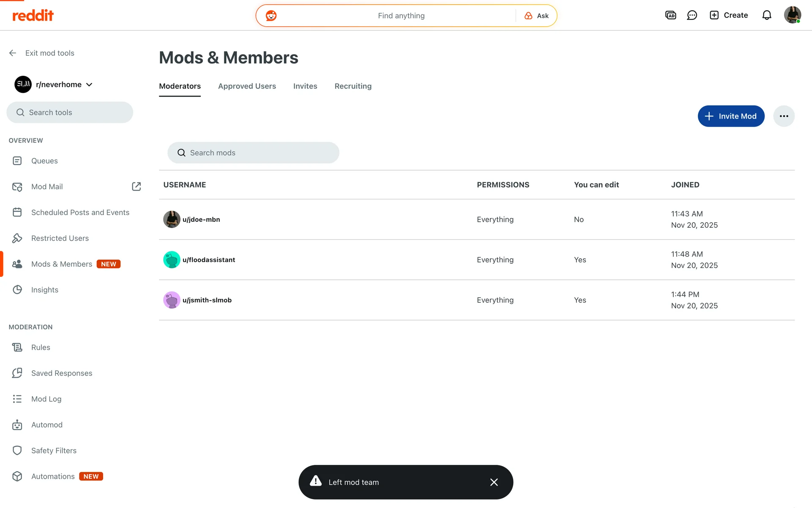
Task: Click the Search tools input
Action: tap(70, 113)
